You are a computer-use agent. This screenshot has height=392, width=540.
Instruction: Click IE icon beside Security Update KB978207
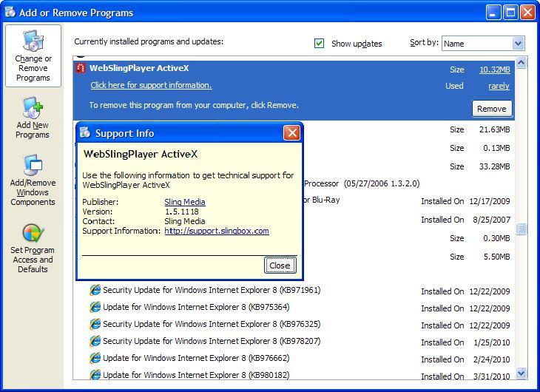pos(95,341)
